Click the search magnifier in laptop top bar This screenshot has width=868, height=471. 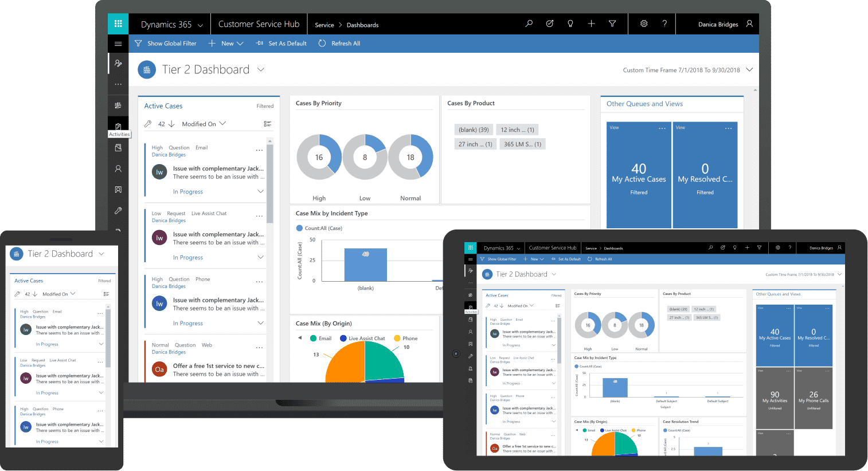pyautogui.click(x=529, y=24)
